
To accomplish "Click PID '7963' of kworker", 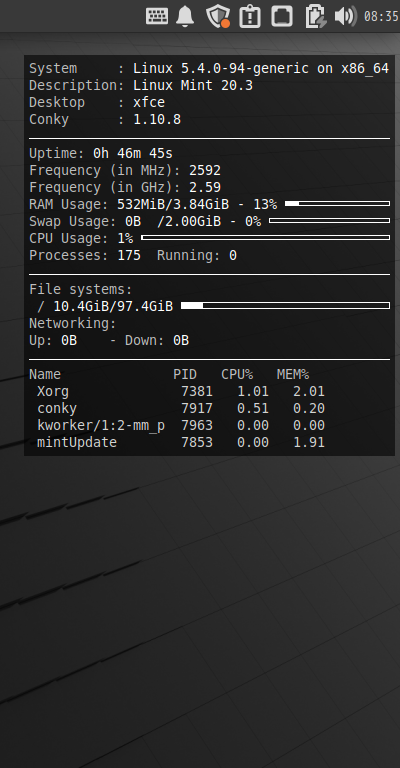I will (x=197, y=426).
